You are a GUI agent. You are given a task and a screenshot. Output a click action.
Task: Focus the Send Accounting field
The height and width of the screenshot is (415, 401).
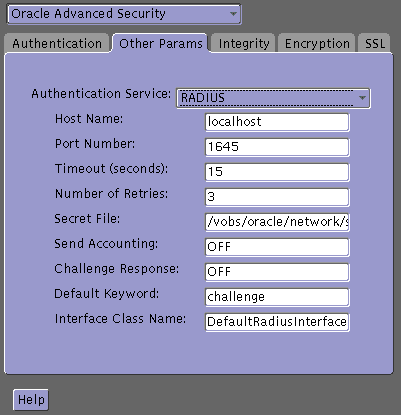point(277,247)
